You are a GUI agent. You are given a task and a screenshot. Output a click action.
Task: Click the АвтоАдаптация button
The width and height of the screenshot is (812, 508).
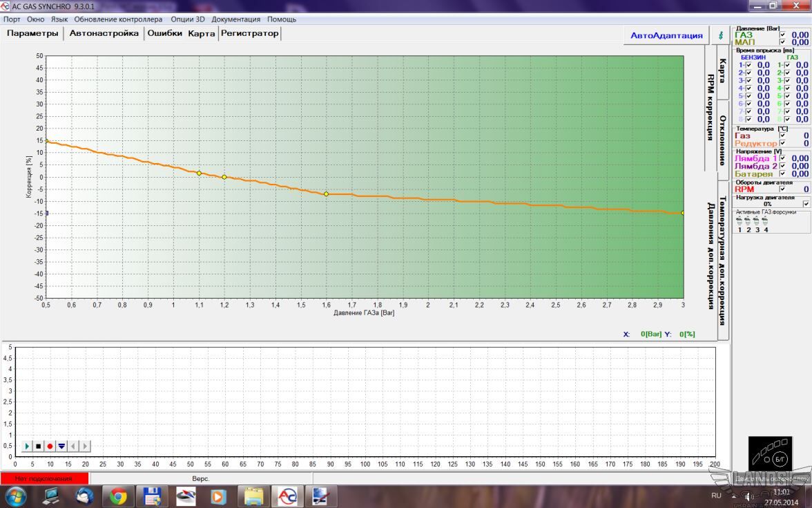(x=666, y=35)
